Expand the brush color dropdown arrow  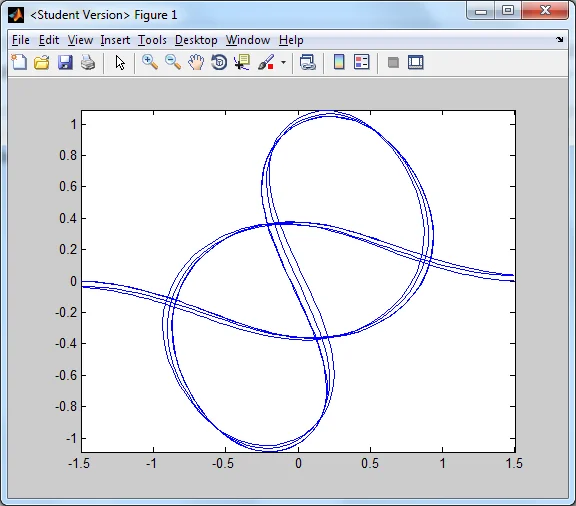[x=283, y=62]
